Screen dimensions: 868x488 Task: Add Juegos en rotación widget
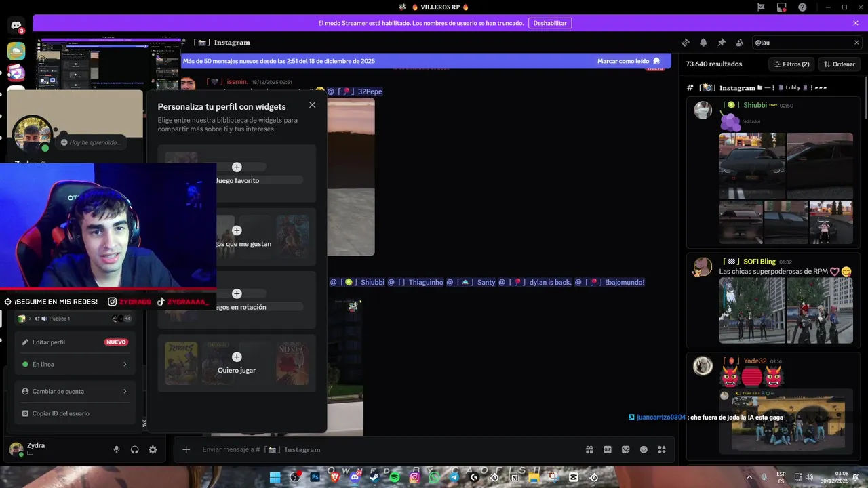pos(237,300)
